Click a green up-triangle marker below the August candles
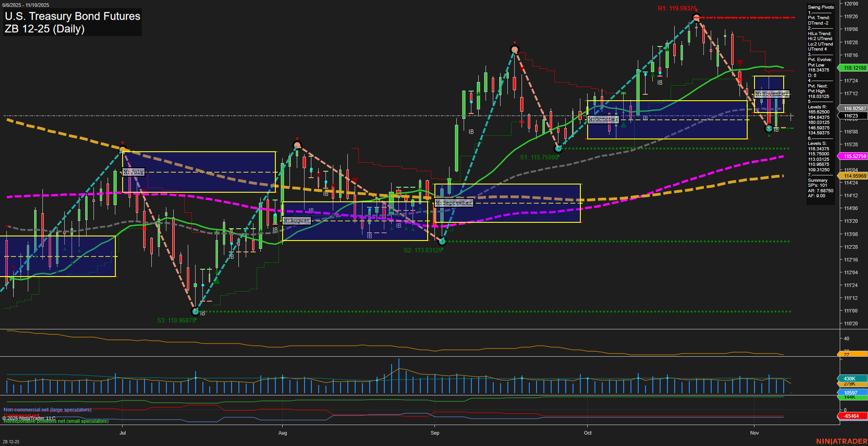Viewport: 868px width, 446px height. tap(392, 229)
